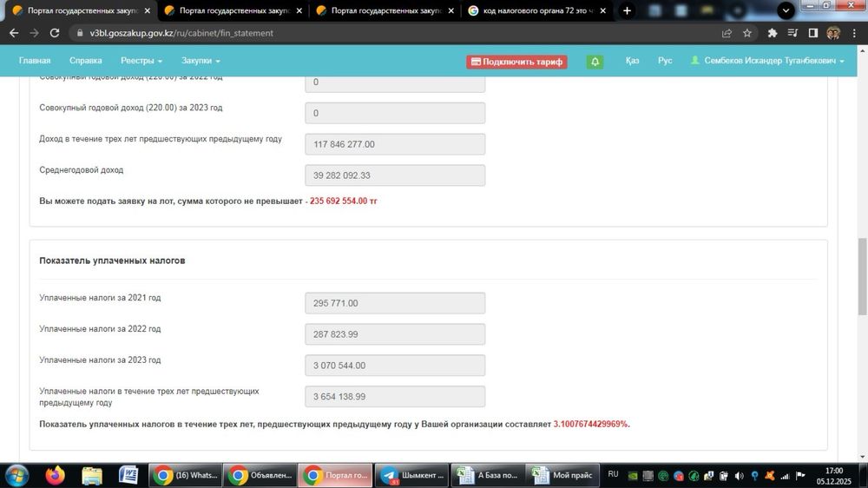Expand the Закупки dropdown menu

pos(201,61)
